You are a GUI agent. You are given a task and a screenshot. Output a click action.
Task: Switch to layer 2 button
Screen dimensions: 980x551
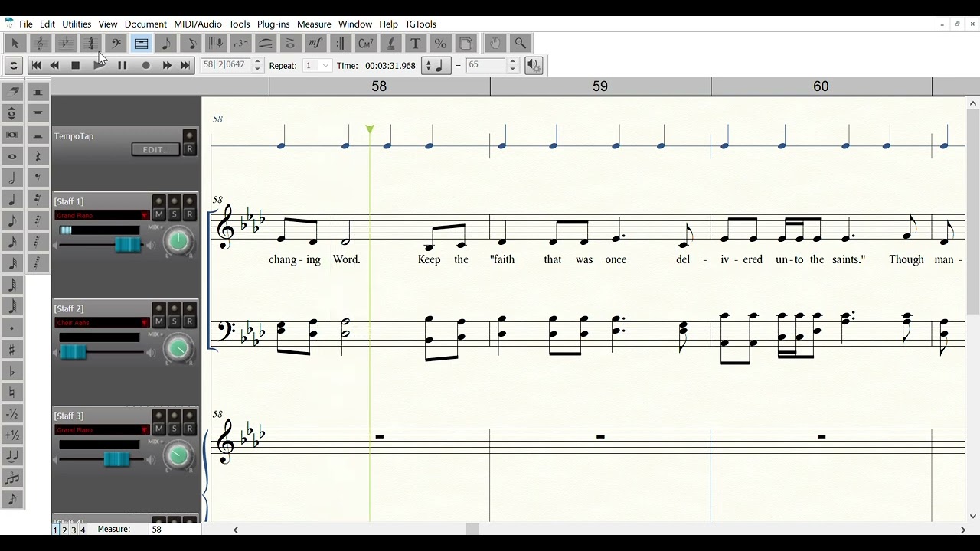[64, 530]
